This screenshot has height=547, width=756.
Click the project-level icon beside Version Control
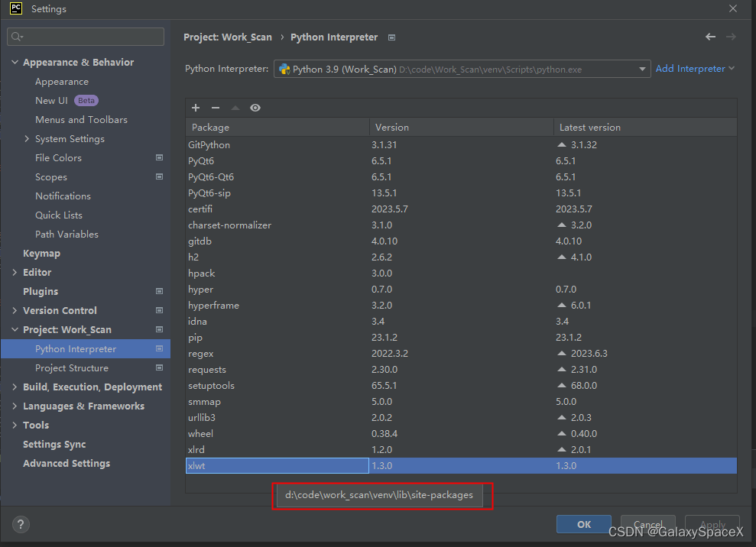pyautogui.click(x=159, y=310)
